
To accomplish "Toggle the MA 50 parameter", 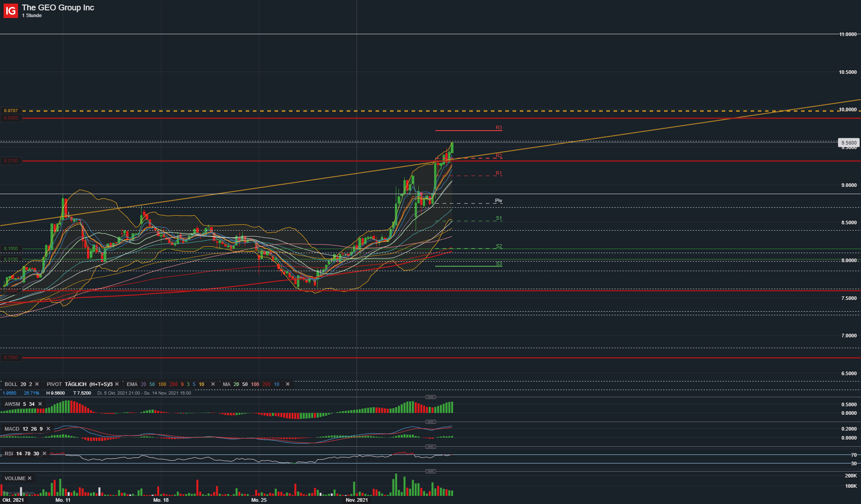I will point(244,384).
